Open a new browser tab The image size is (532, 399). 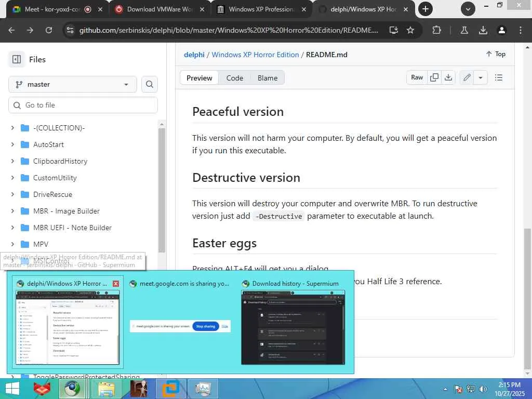[425, 9]
